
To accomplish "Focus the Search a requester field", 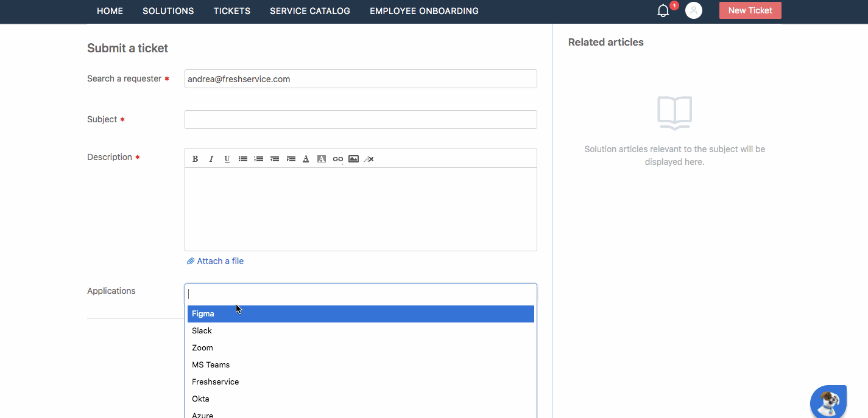I will tap(361, 79).
